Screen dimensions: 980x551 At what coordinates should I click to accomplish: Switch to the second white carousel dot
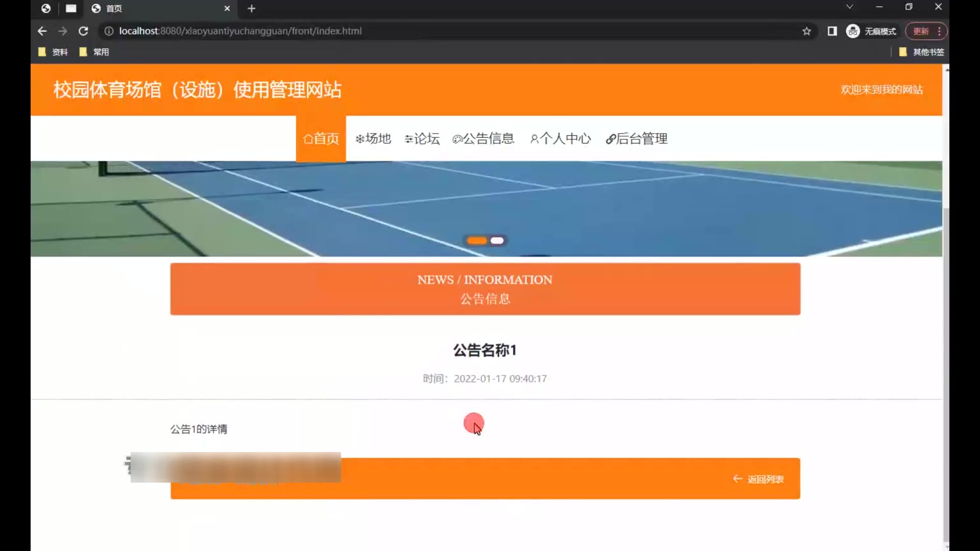(497, 241)
